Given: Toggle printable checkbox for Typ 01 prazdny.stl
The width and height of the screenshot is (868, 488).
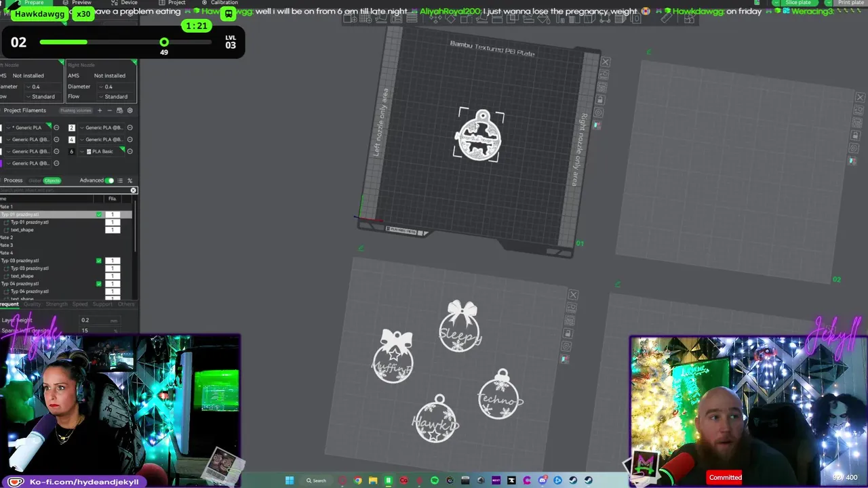Looking at the screenshot, I should tap(99, 214).
